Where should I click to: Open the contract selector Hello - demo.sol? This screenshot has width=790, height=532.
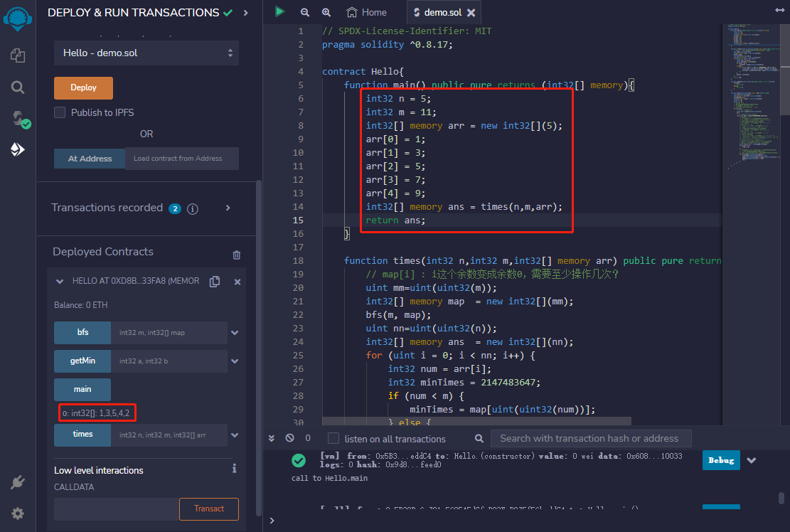pos(146,53)
